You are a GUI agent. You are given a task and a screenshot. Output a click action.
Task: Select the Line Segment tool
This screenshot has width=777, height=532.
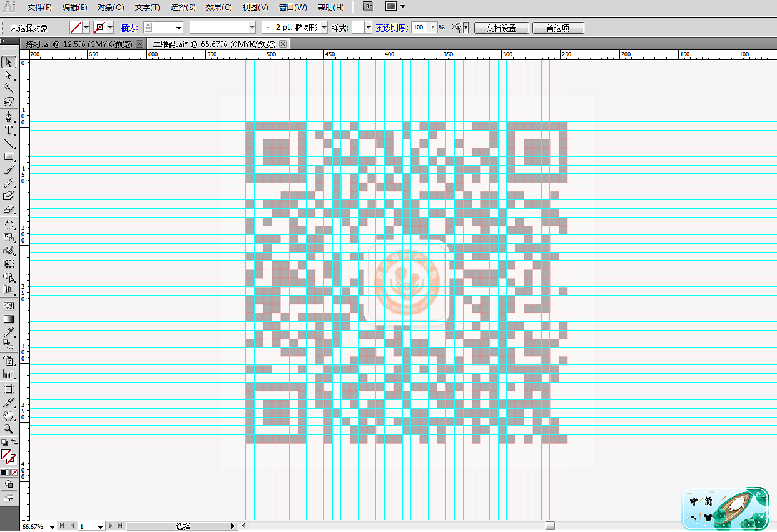click(x=9, y=143)
